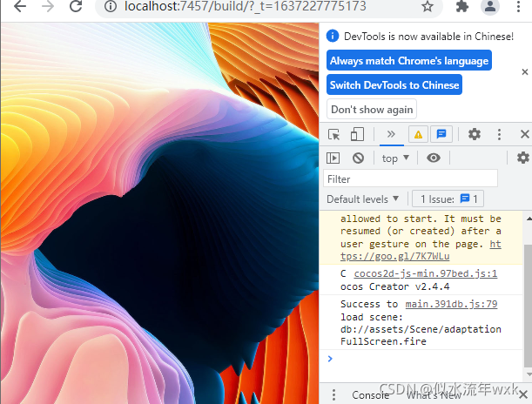Image resolution: width=532 pixels, height=404 pixels.
Task: Go back to previous page
Action: coord(20,6)
